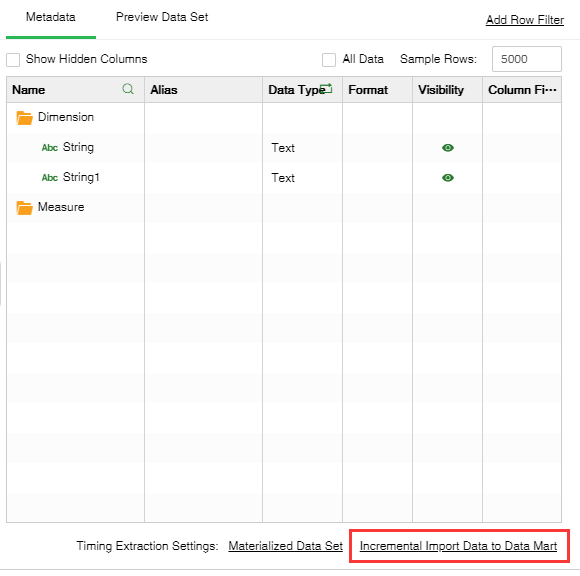
Task: Toggle visibility eye for String1 column
Action: point(448,178)
